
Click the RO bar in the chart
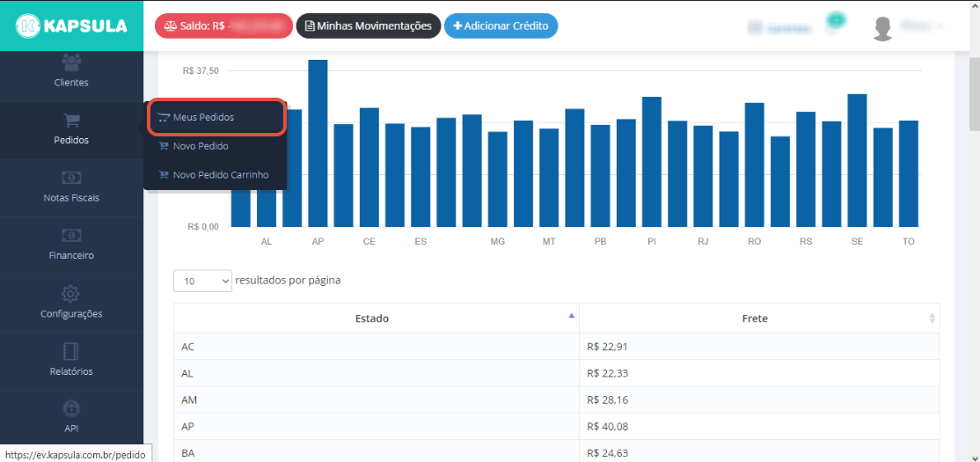point(755,165)
